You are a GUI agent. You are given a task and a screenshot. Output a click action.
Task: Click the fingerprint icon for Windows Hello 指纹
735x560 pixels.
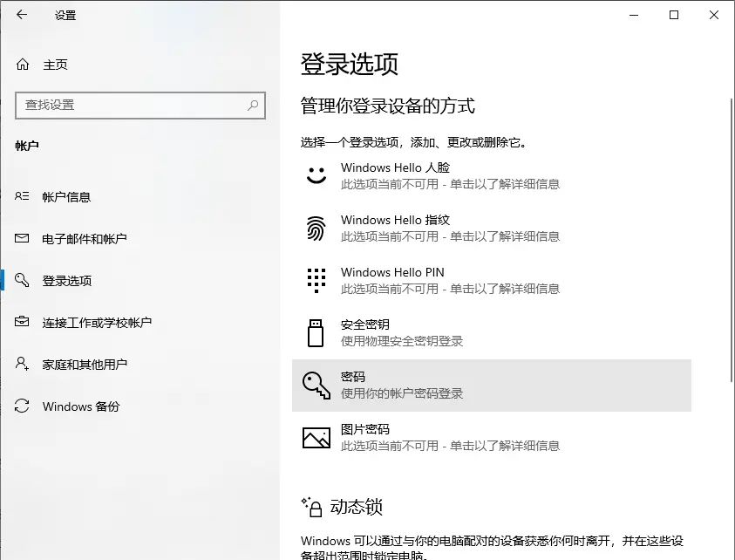click(x=316, y=228)
